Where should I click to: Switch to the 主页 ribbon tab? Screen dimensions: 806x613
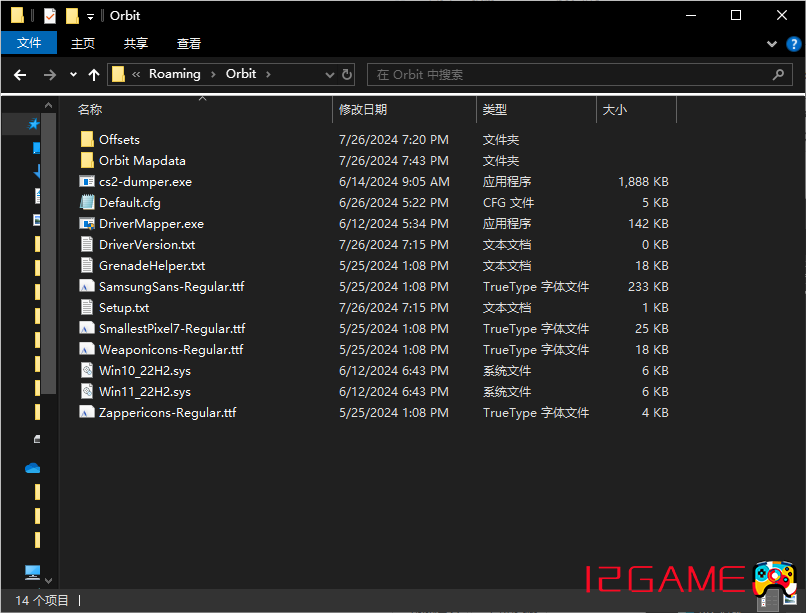[x=83, y=44]
